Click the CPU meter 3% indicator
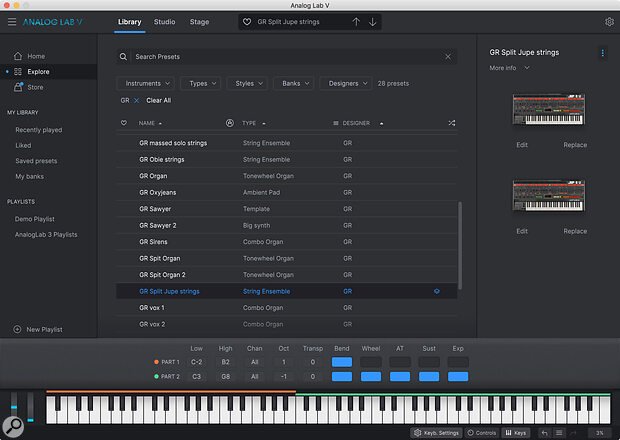620x440 pixels. pos(599,433)
